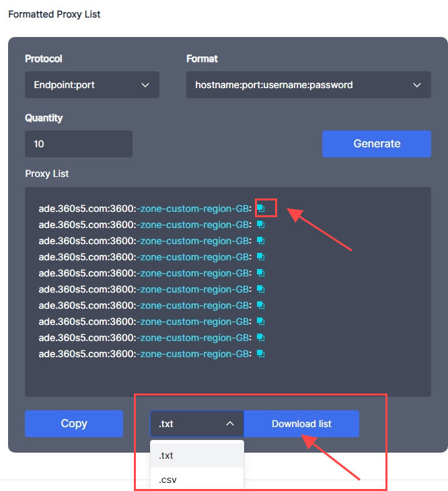The image size is (448, 491).
Task: Open the Protocol dropdown showing Endpoint:port
Action: [x=92, y=85]
